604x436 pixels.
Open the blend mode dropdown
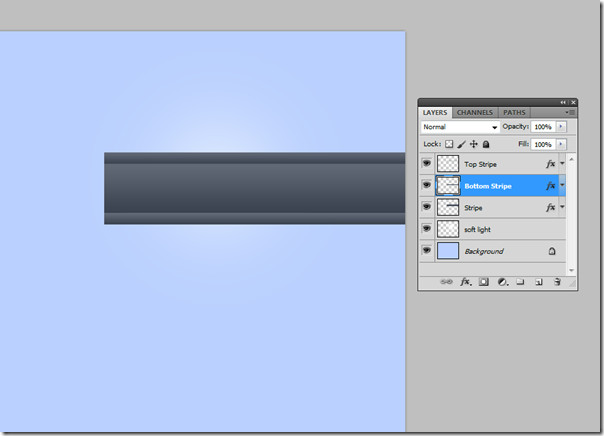click(460, 127)
